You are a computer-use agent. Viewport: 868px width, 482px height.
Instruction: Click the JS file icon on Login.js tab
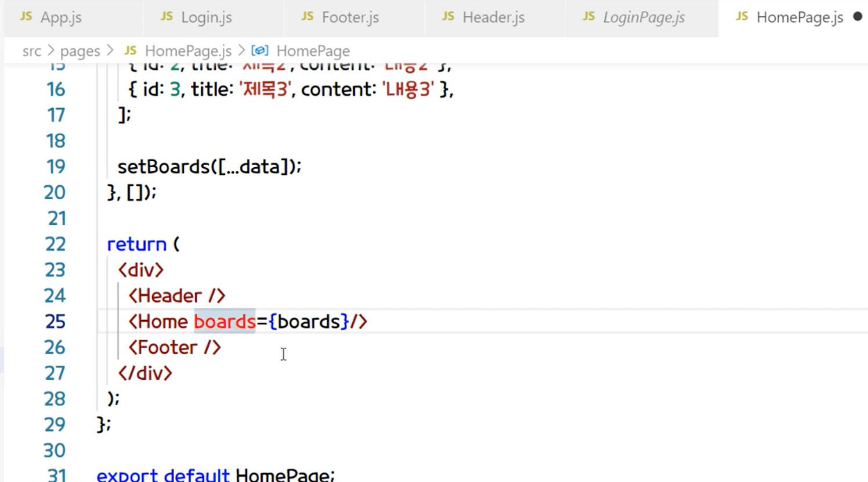coord(167,16)
